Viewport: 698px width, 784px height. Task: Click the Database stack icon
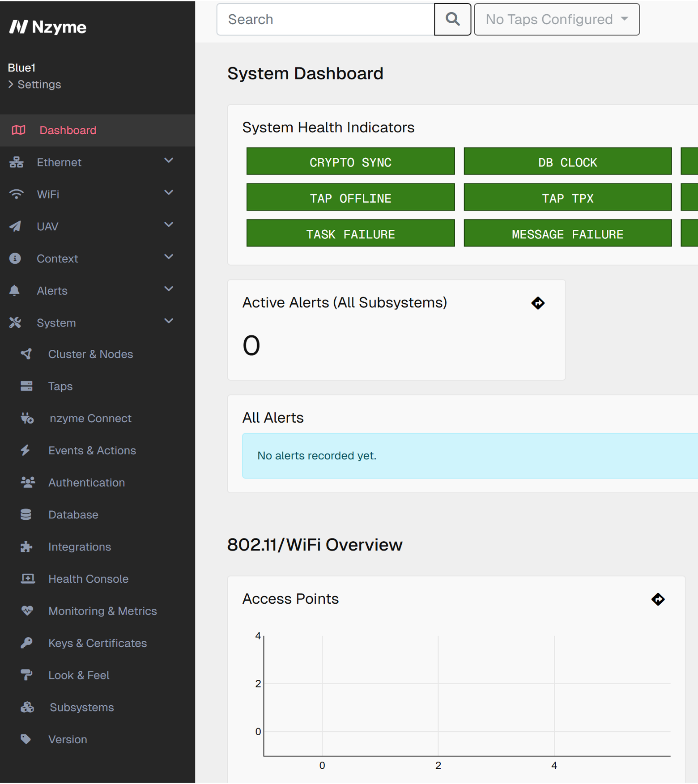[x=26, y=515]
